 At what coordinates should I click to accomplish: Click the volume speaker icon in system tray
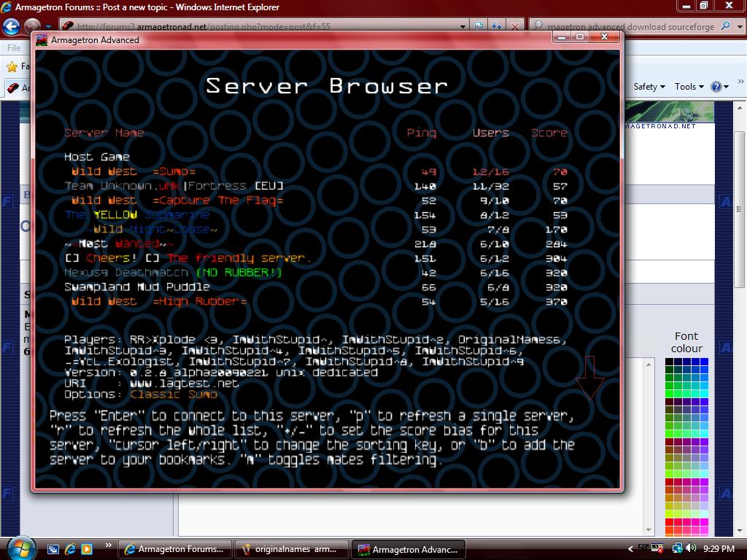coord(691,548)
